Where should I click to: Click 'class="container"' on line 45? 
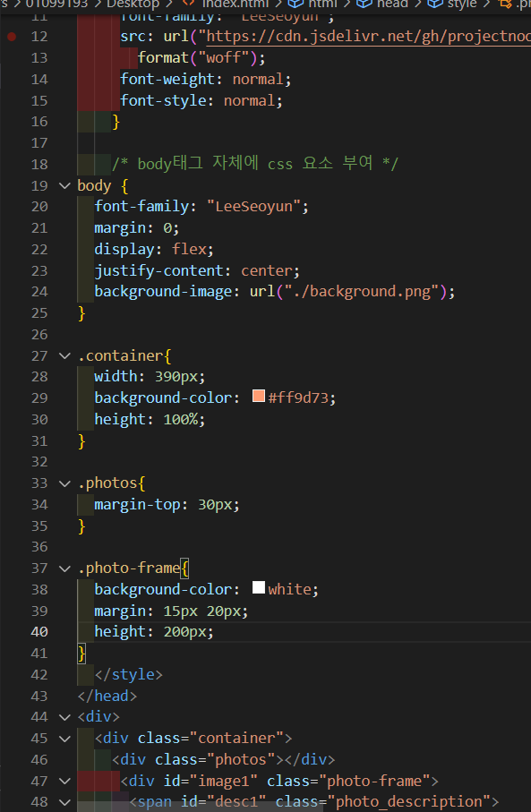point(210,739)
